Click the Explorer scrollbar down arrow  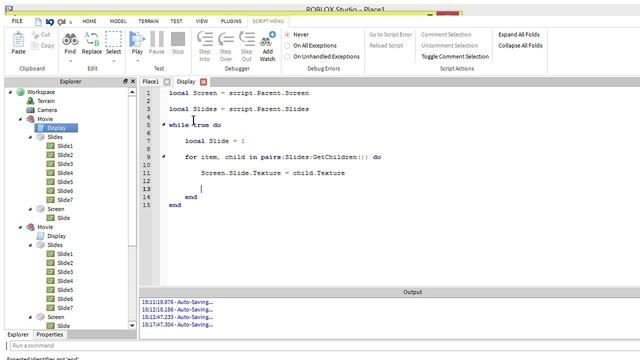point(132,325)
